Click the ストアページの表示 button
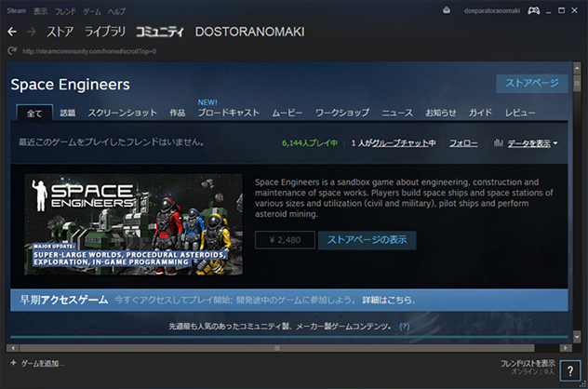The width and height of the screenshot is (588, 389). (367, 240)
